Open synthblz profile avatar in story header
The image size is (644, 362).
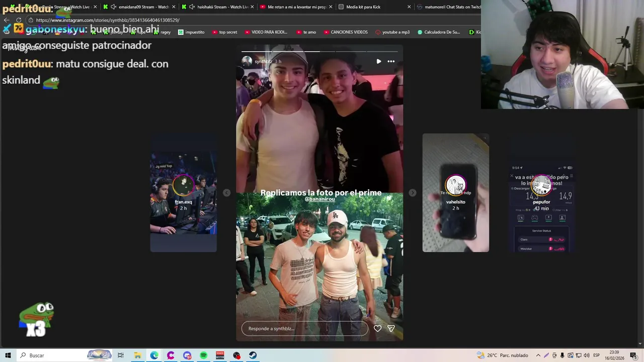247,61
